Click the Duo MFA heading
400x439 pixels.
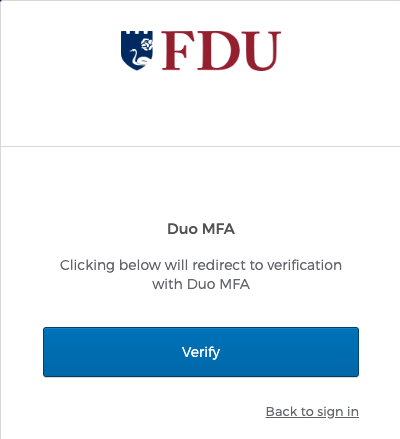pos(201,229)
